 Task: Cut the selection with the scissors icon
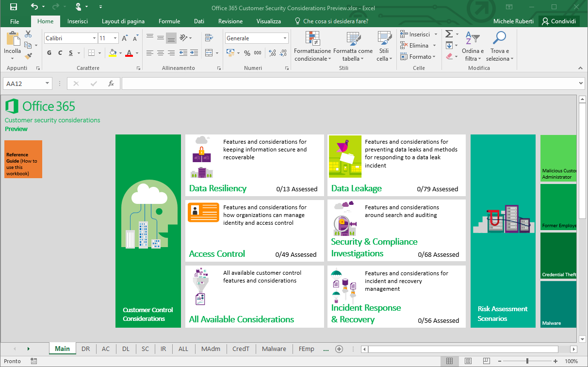[28, 34]
